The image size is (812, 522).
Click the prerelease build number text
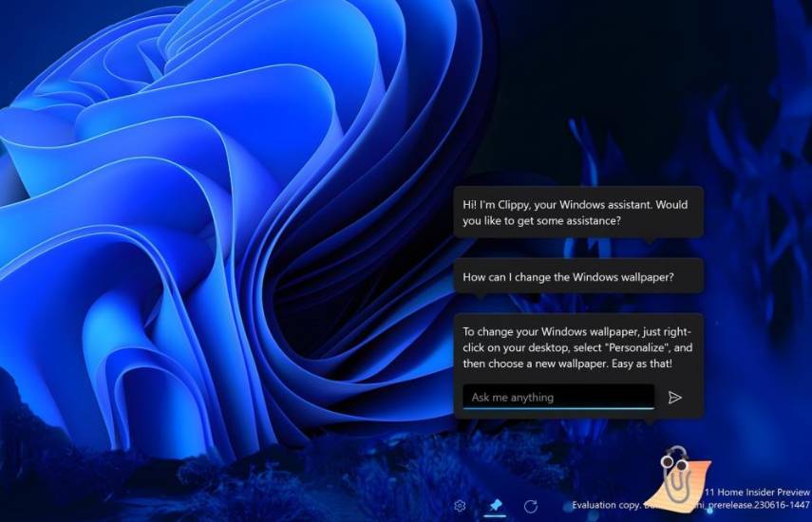[x=760, y=507]
